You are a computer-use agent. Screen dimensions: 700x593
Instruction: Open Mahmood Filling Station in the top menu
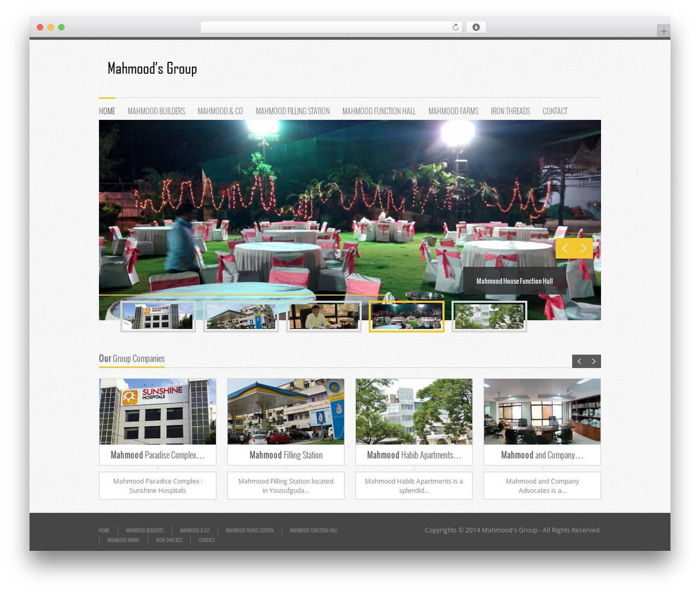tap(293, 111)
